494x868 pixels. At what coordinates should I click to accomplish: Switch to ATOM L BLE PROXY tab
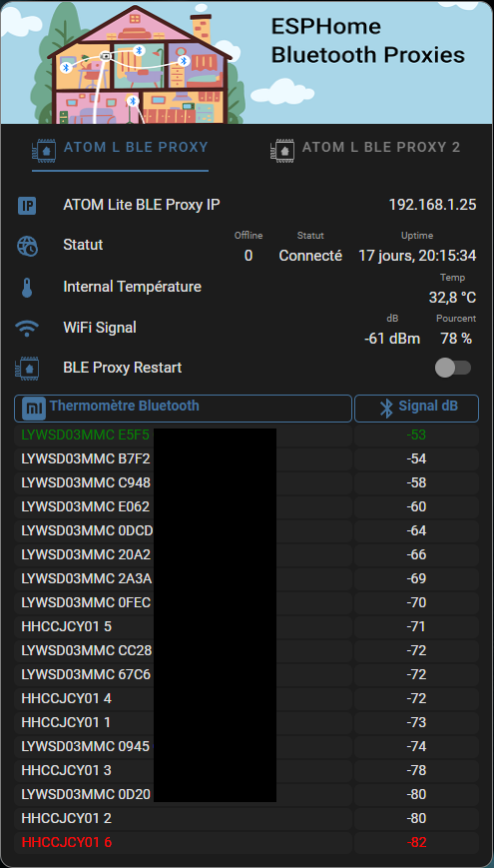120,149
